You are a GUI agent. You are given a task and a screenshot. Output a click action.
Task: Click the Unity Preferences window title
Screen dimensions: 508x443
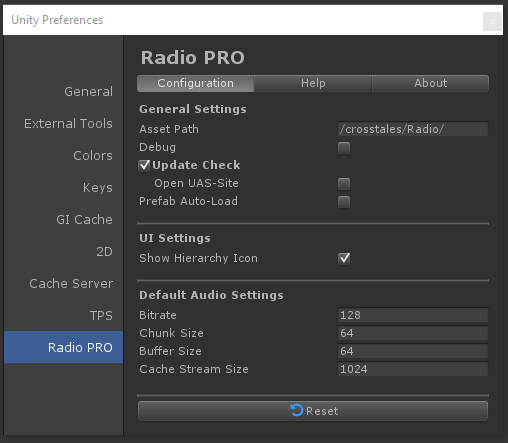tap(57, 20)
